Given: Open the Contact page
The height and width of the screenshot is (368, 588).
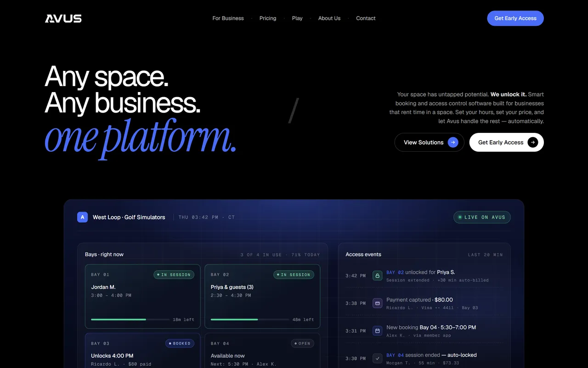Looking at the screenshot, I should pyautogui.click(x=366, y=18).
